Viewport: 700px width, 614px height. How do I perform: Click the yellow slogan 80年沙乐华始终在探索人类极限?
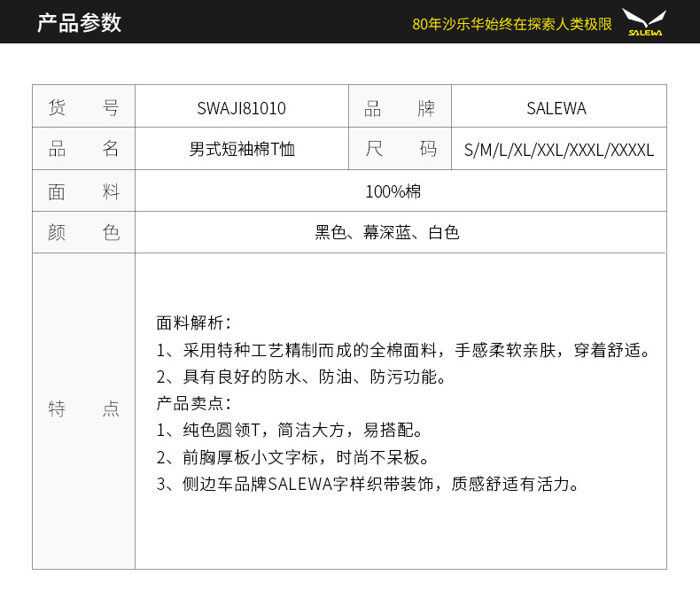(512, 24)
